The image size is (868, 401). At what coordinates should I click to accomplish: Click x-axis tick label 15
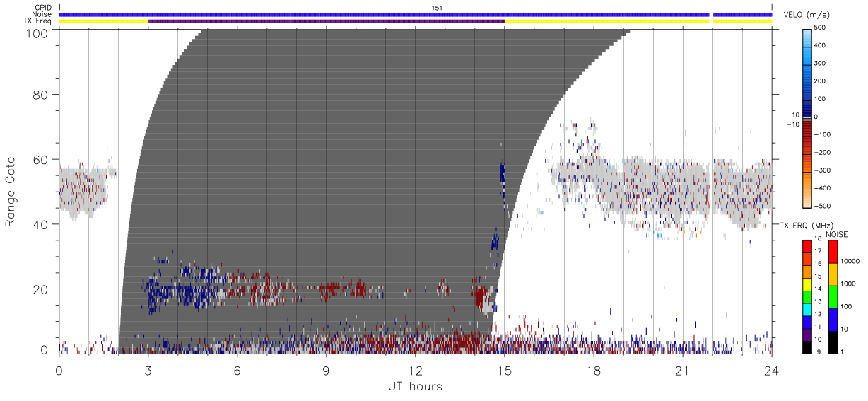click(x=504, y=371)
